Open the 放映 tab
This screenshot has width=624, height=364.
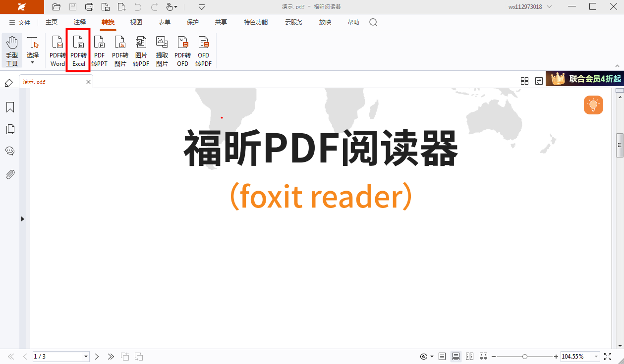(x=325, y=22)
